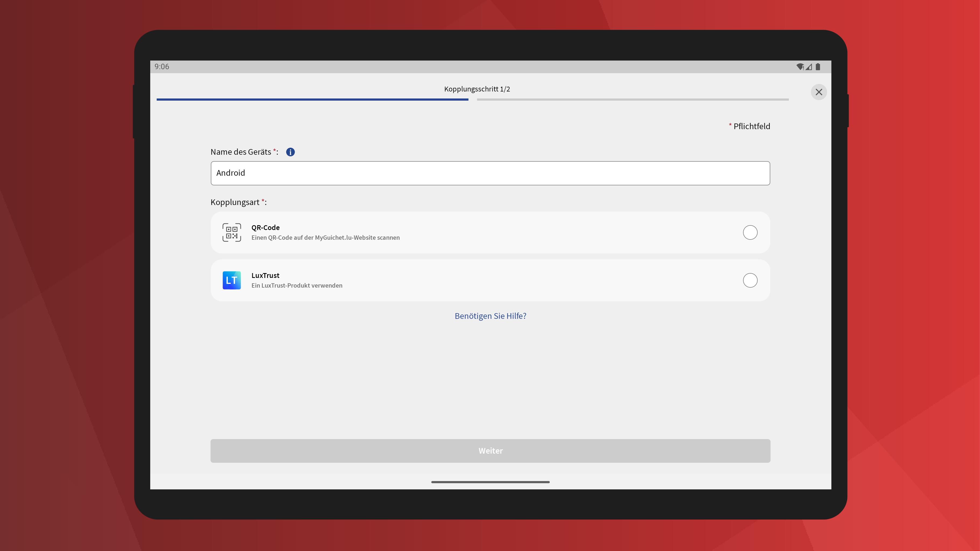Click the grey second progress segment
The height and width of the screenshot is (551, 980).
tap(633, 100)
